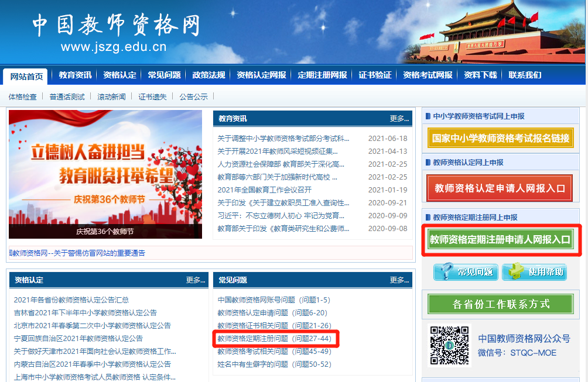Open the 政策法规 navigation tab

coord(208,75)
